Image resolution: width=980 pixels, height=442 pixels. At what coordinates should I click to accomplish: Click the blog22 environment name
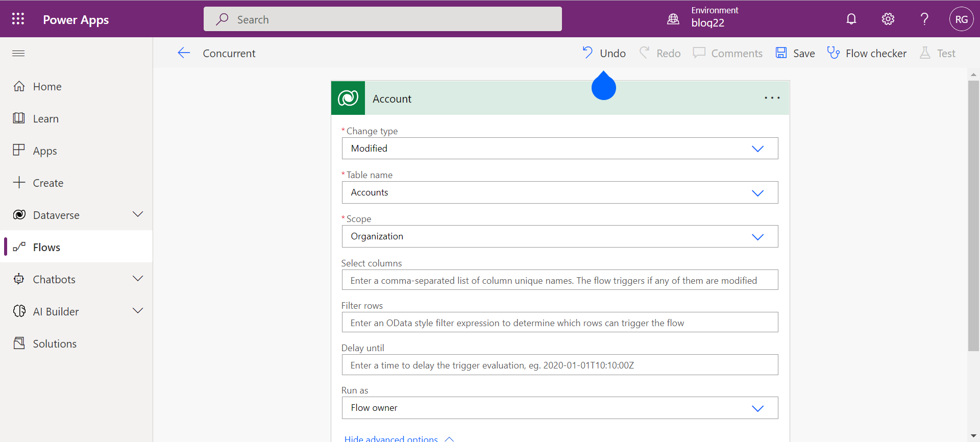coord(707,23)
